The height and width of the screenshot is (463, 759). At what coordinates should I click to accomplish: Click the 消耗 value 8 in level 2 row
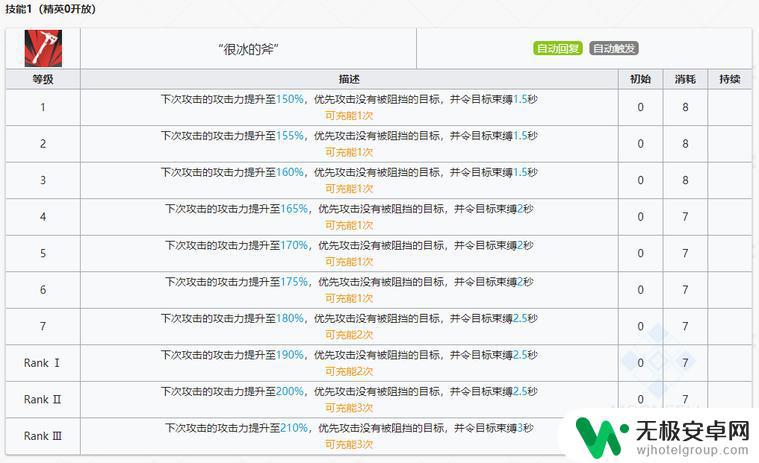(685, 144)
